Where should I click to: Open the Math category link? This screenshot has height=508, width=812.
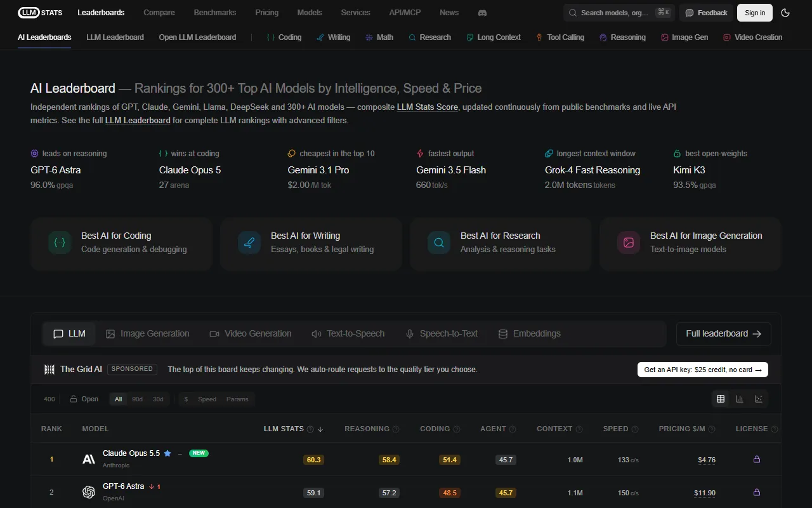coord(379,37)
